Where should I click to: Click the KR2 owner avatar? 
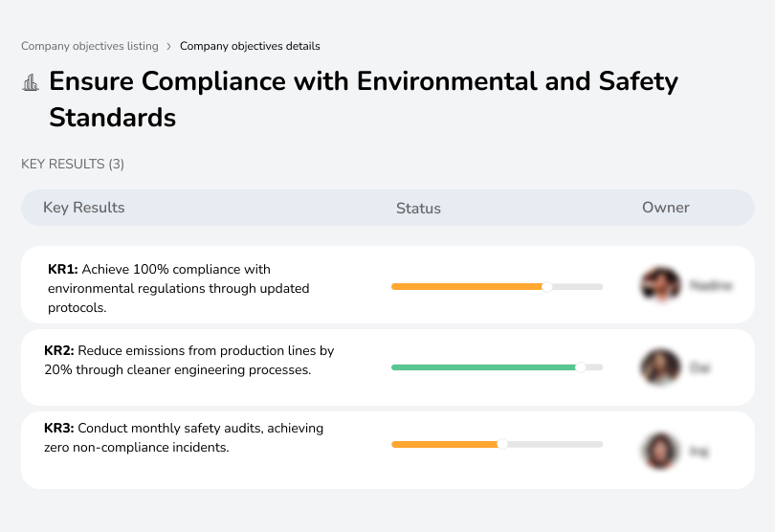(660, 366)
